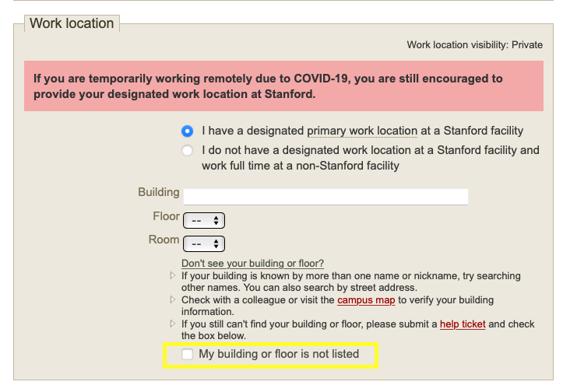
Task: Click the dotted-underlined 'primary work location' term
Action: click(362, 131)
